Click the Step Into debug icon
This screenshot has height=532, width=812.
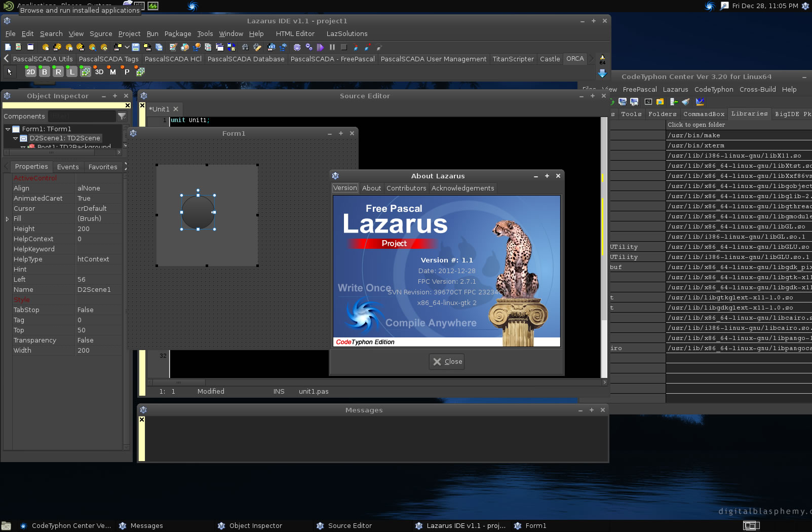click(x=356, y=47)
